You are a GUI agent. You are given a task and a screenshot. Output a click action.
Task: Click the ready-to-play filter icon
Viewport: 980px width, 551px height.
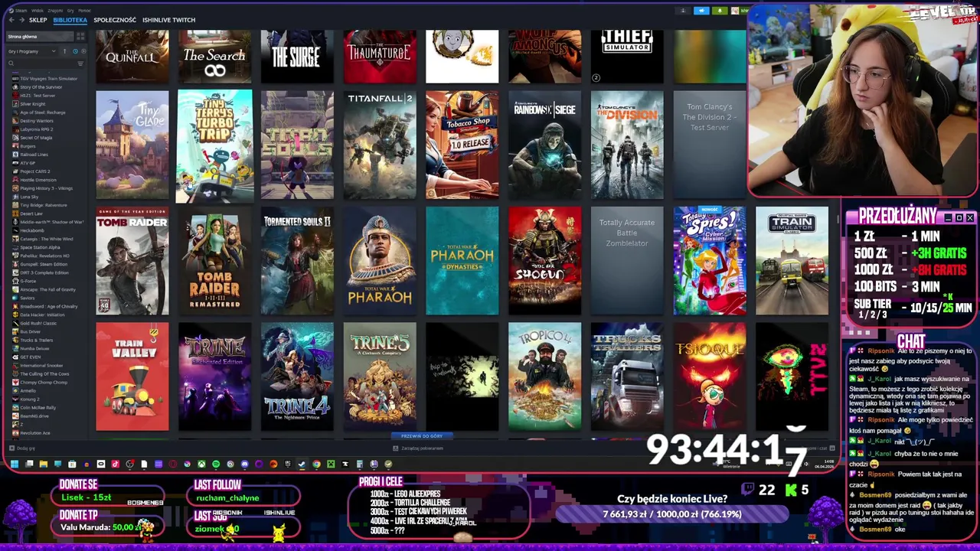tap(83, 51)
